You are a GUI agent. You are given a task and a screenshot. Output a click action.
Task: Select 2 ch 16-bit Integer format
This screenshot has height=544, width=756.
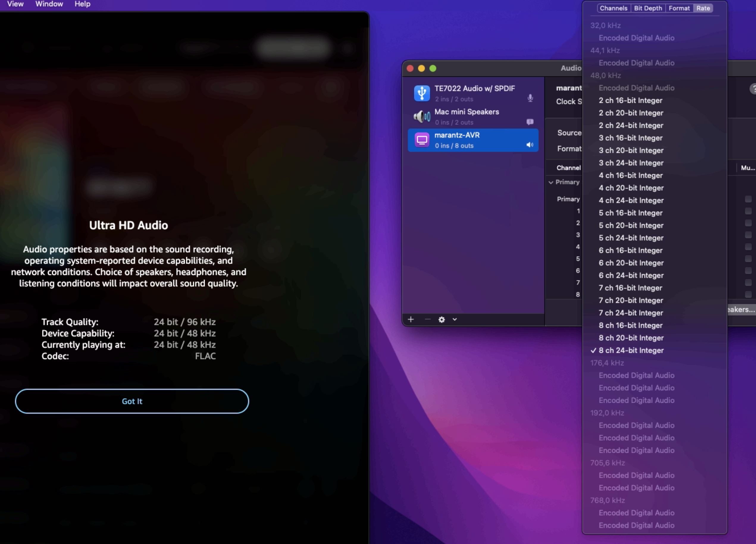[630, 100]
